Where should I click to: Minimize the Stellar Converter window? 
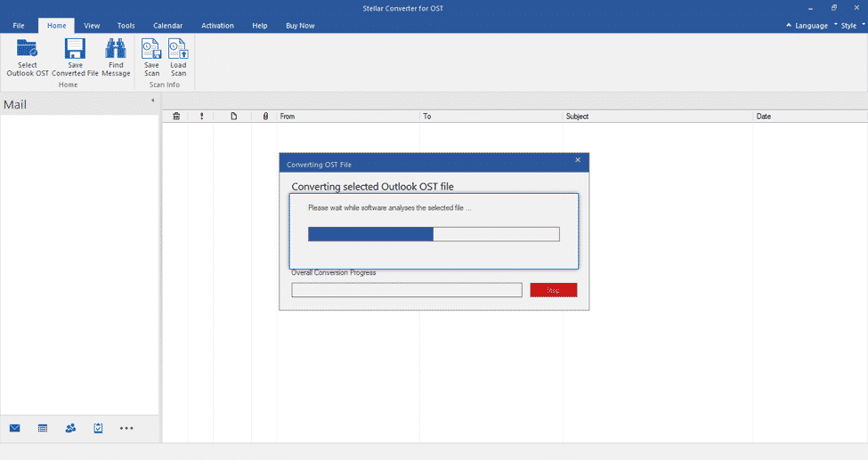coord(810,8)
